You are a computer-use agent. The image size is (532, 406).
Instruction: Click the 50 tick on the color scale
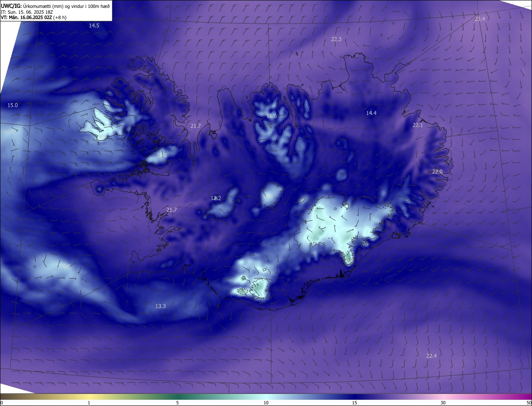(529, 403)
